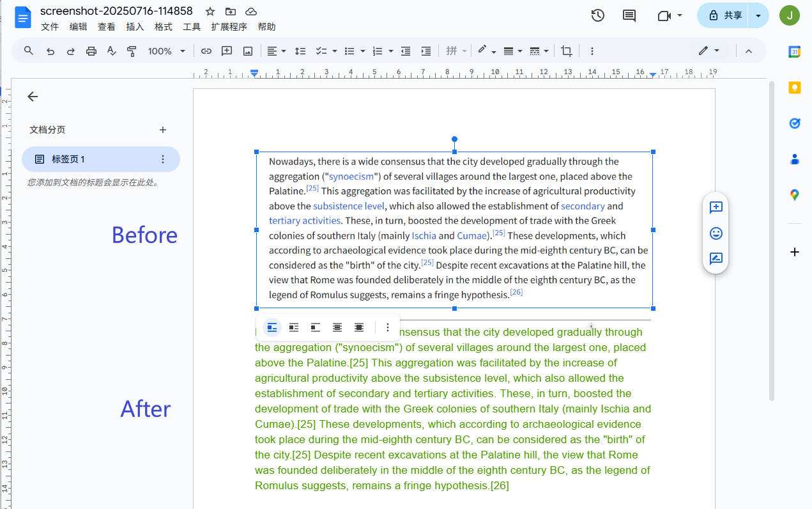Image resolution: width=812 pixels, height=509 pixels.
Task: Expand the checklist menu arrow
Action: click(x=335, y=51)
